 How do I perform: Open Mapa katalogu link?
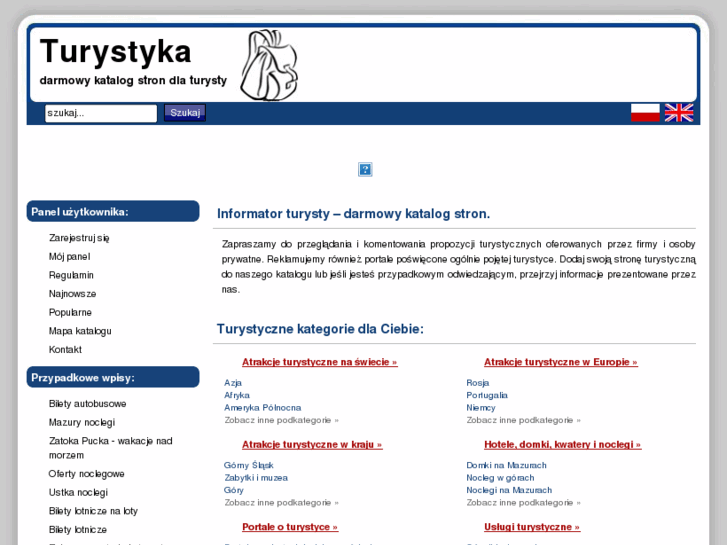coord(80,331)
